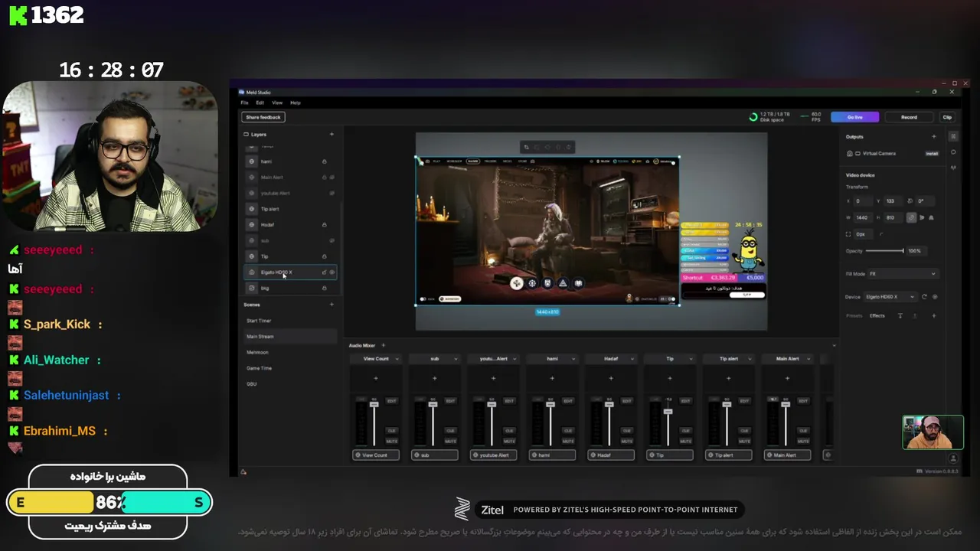Click the Clip button
This screenshot has height=551, width=980.
point(947,117)
